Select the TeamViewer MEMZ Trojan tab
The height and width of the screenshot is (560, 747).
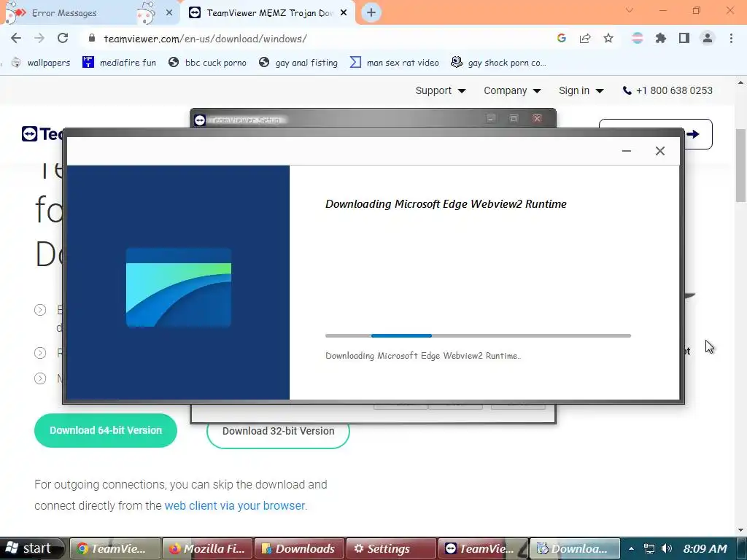[267, 13]
